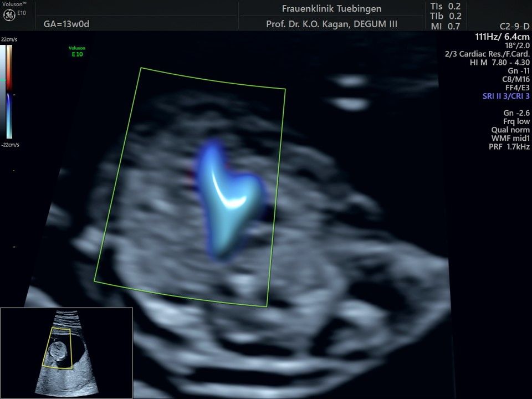Click the 111Hz/ 6.4cm depth readout
This screenshot has width=532, height=399.
coord(502,37)
